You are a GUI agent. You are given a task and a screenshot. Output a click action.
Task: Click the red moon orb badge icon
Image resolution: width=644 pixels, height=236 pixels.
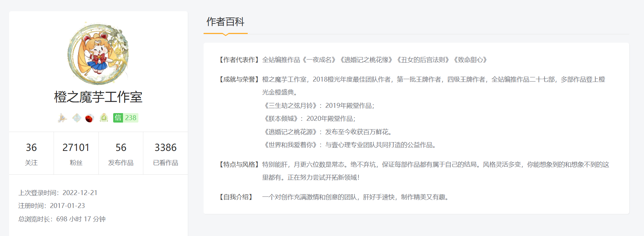(90, 118)
